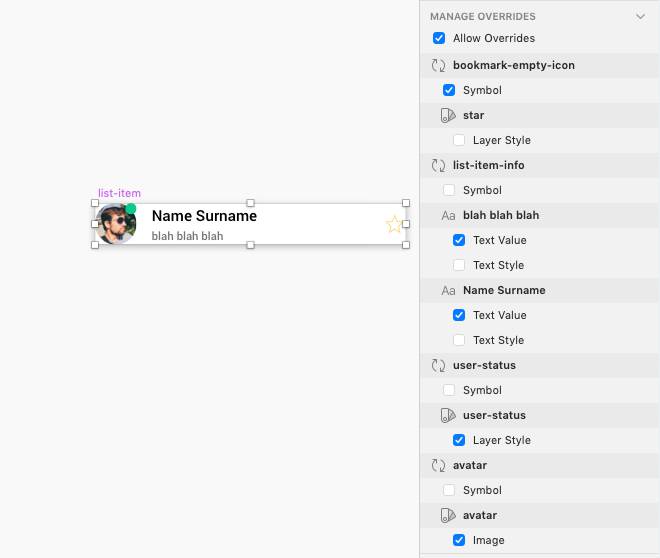
Task: Collapse the Manage Overrides section
Action: pyautogui.click(x=640, y=17)
